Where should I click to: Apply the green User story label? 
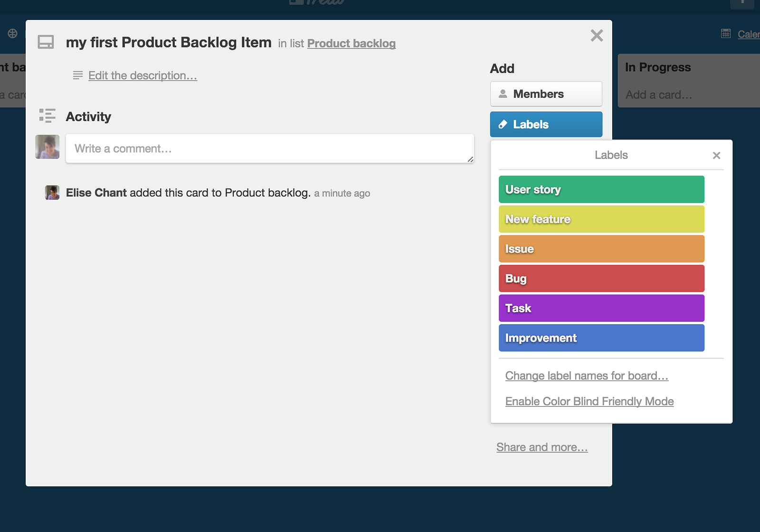601,189
